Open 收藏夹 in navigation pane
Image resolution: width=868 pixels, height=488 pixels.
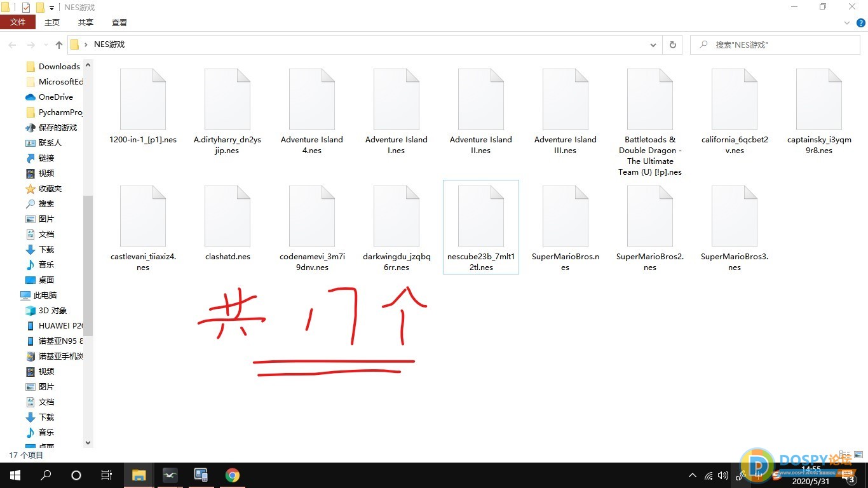(43, 188)
